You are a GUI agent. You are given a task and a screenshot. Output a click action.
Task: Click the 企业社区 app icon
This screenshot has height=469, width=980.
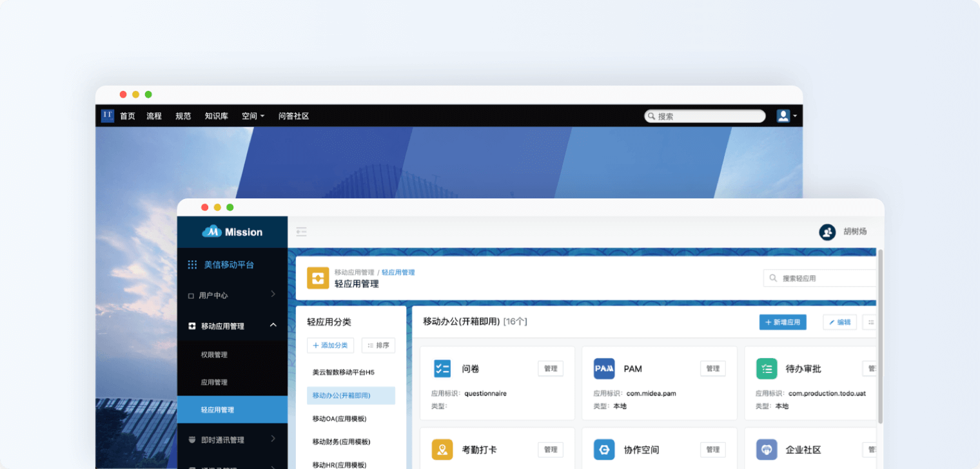click(767, 450)
